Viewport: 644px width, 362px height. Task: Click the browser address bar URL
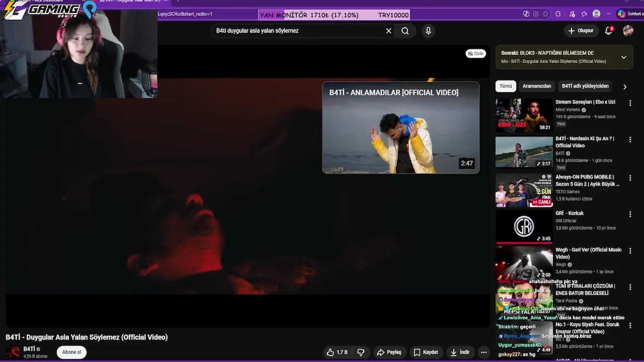pyautogui.click(x=186, y=14)
